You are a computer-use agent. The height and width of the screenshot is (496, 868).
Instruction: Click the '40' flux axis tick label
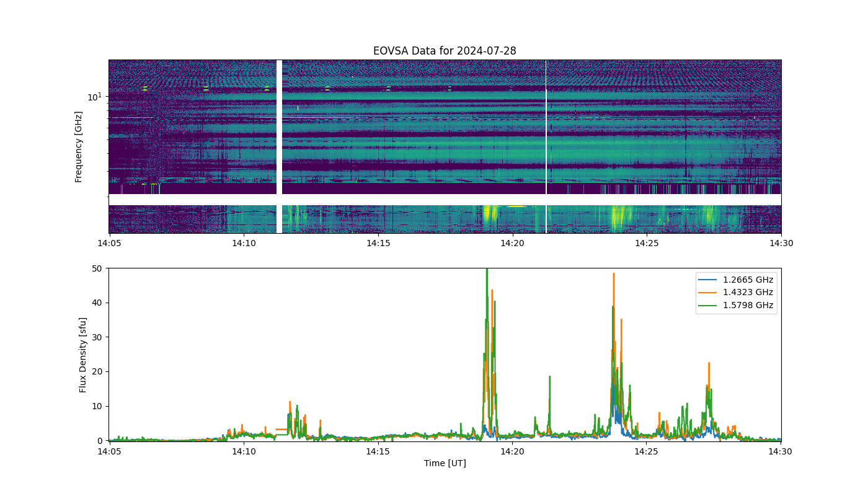(98, 303)
